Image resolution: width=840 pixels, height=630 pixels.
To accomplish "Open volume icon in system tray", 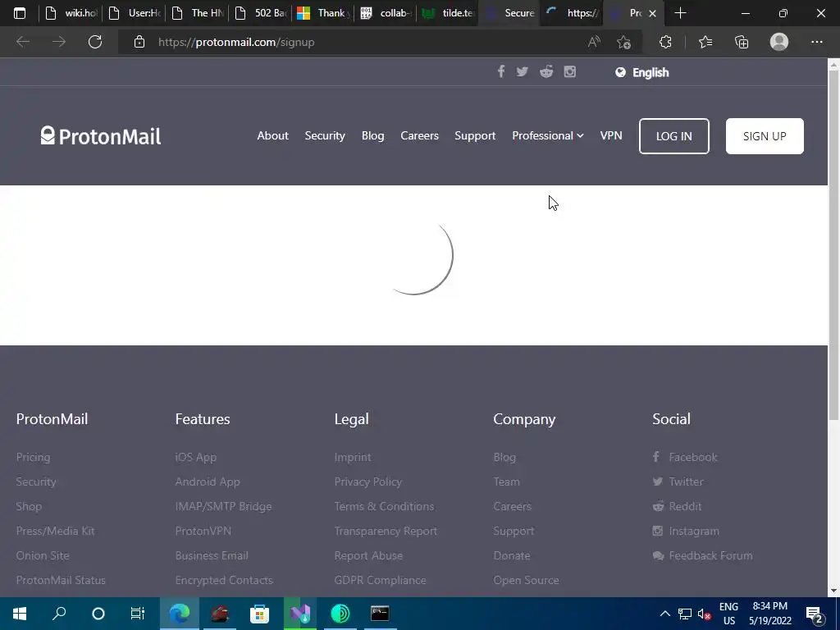I will (704, 614).
